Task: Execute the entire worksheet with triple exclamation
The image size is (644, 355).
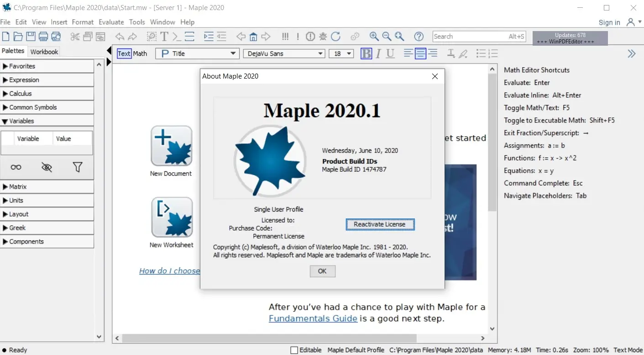Action: [x=285, y=37]
